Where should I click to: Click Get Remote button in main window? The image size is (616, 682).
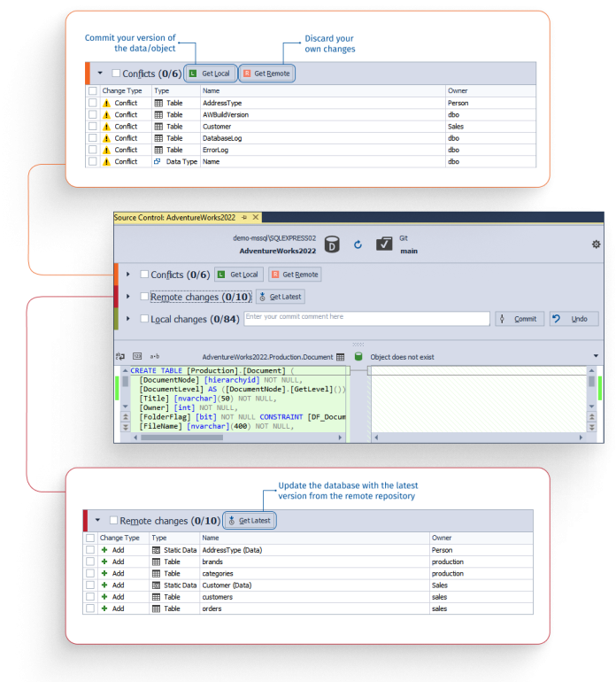[x=296, y=275]
